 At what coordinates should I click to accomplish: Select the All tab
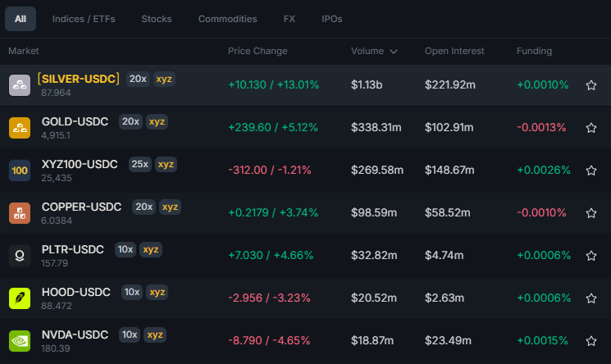(21, 19)
